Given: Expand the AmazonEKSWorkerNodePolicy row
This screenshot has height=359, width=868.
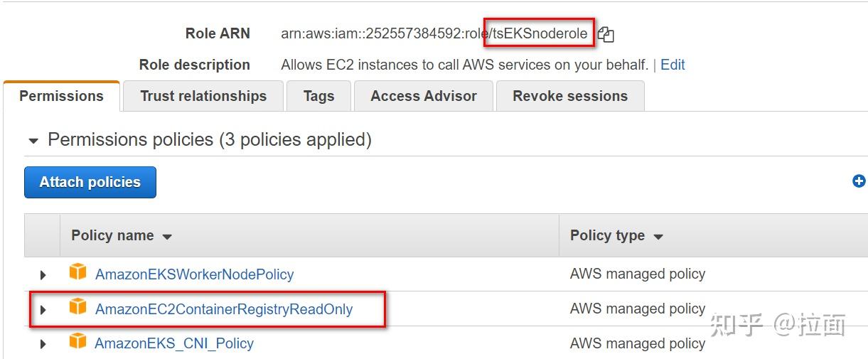Looking at the screenshot, I should 43,274.
